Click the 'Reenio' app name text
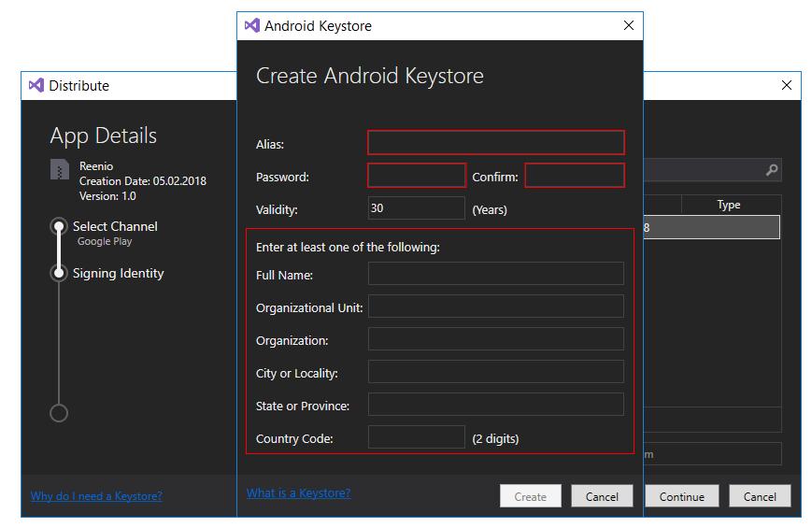Viewport: 812px width, 528px height. [x=96, y=165]
